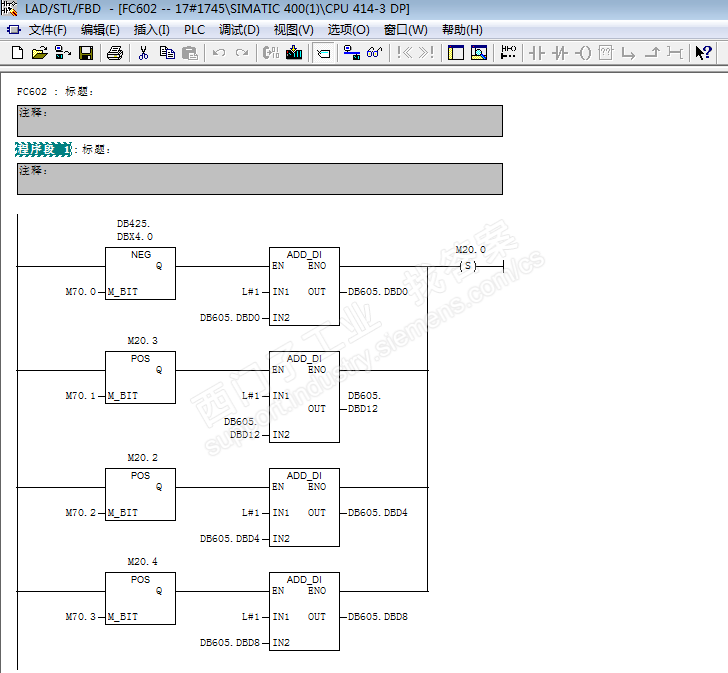The height and width of the screenshot is (673, 728).
Task: Click the M70.3 M_BIT operand
Action: 81,617
